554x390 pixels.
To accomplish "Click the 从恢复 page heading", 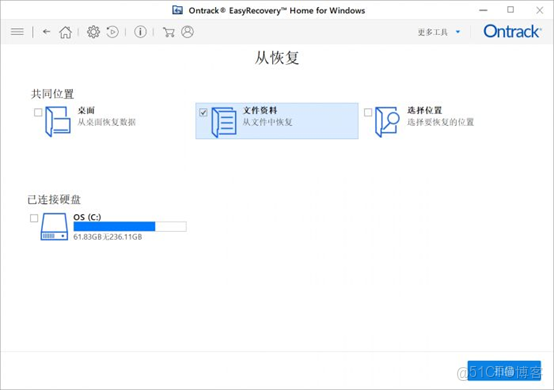I will coord(277,58).
